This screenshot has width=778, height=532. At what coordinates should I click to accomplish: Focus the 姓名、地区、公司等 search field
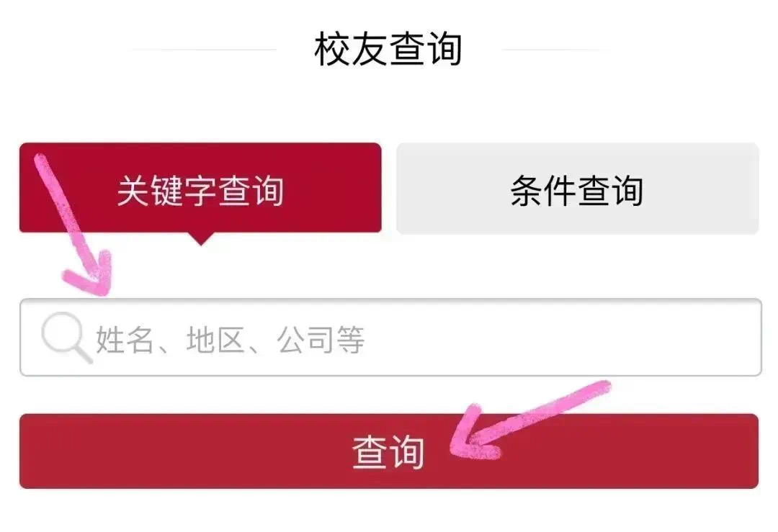coord(390,337)
